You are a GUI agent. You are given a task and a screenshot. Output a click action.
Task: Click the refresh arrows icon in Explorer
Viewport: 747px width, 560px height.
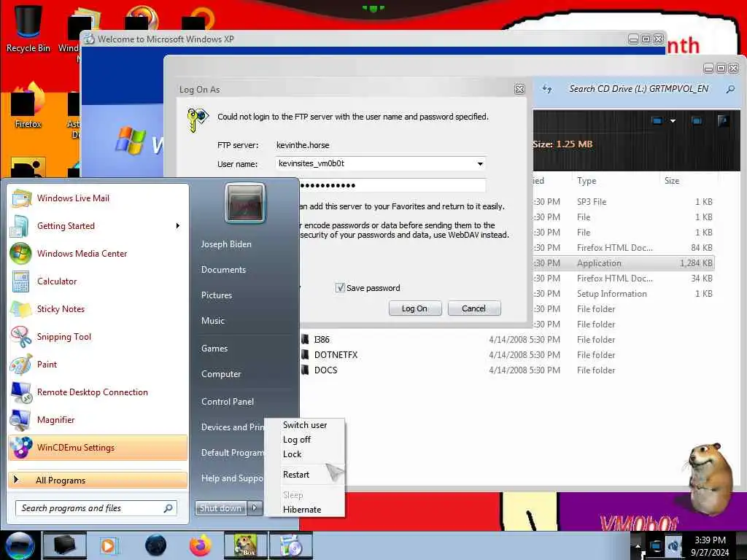547,89
